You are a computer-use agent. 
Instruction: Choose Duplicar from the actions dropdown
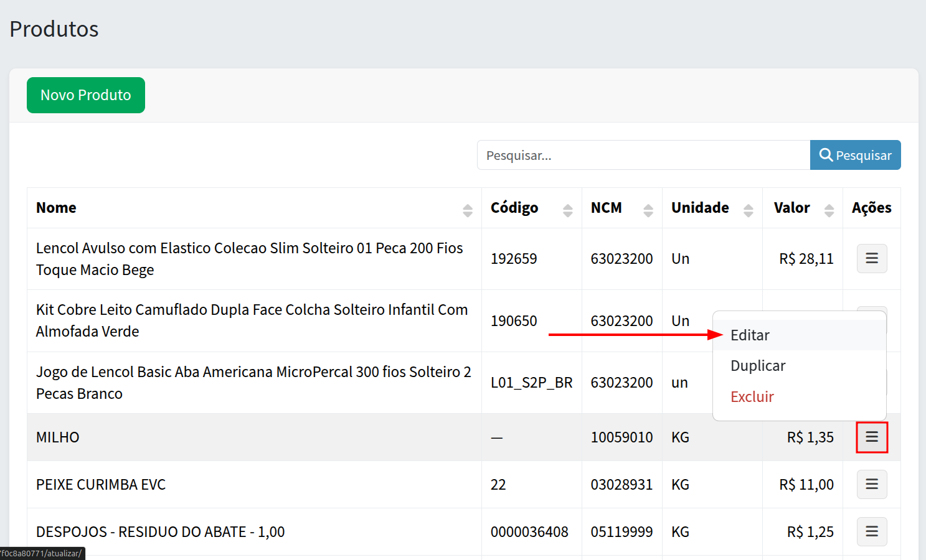coord(758,366)
